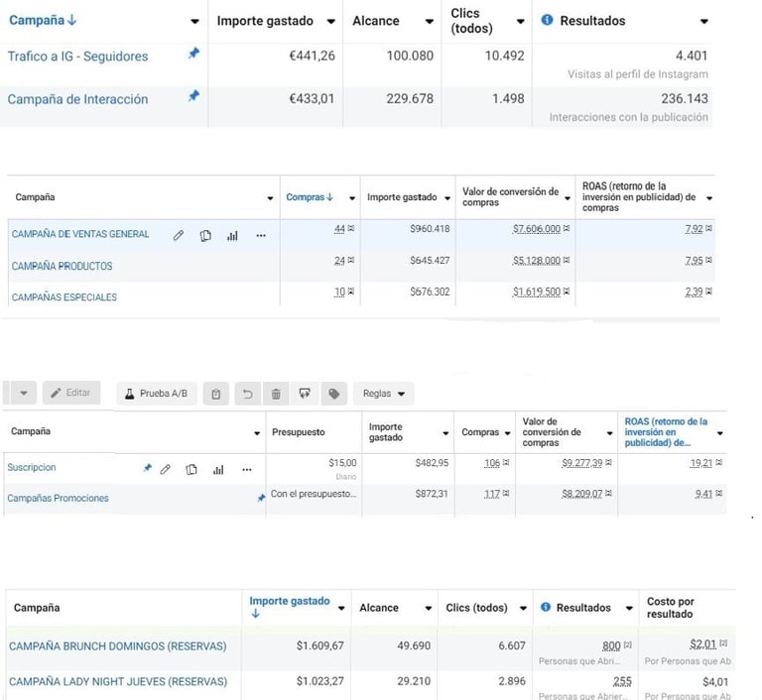Click value $7.606.000 conversion value
The width and height of the screenshot is (762, 700).
click(x=537, y=228)
